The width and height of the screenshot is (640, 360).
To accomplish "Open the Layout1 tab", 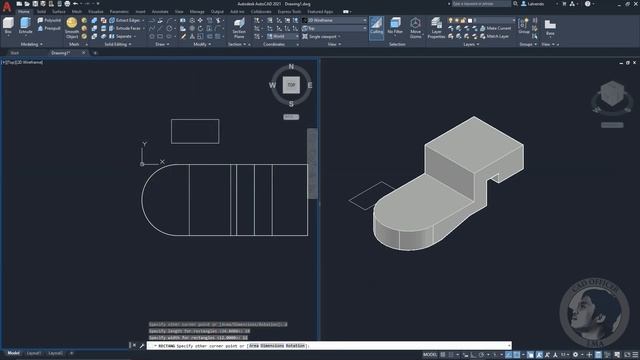I will pyautogui.click(x=33, y=353).
